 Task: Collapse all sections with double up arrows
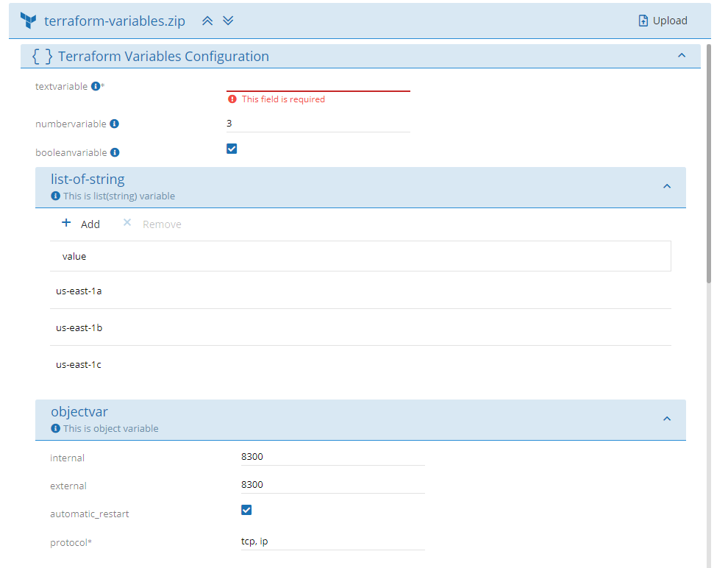pos(207,21)
